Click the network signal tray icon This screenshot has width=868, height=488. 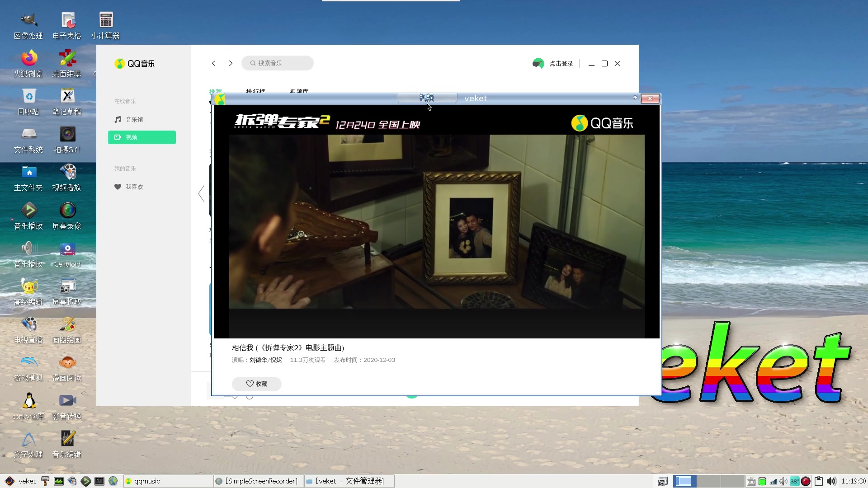coord(773,482)
